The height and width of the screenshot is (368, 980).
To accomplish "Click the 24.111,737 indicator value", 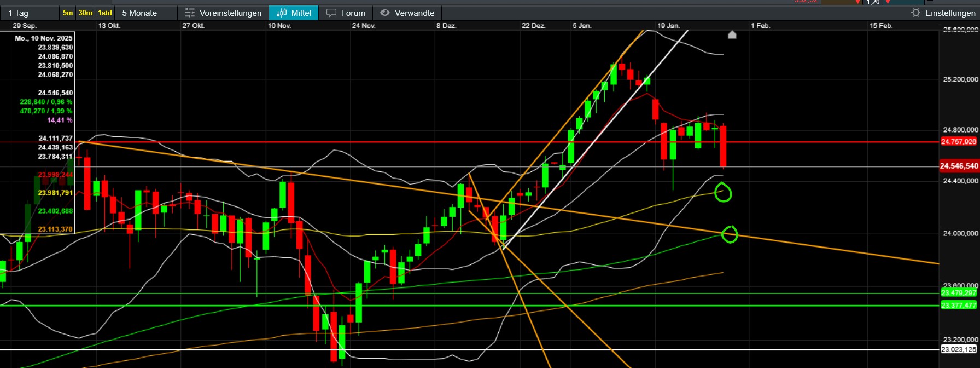I will pos(55,139).
